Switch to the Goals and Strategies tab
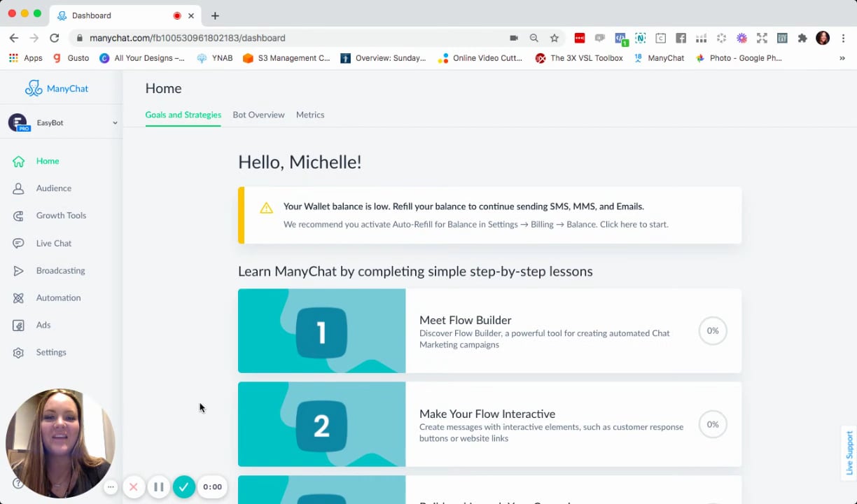 click(x=183, y=115)
